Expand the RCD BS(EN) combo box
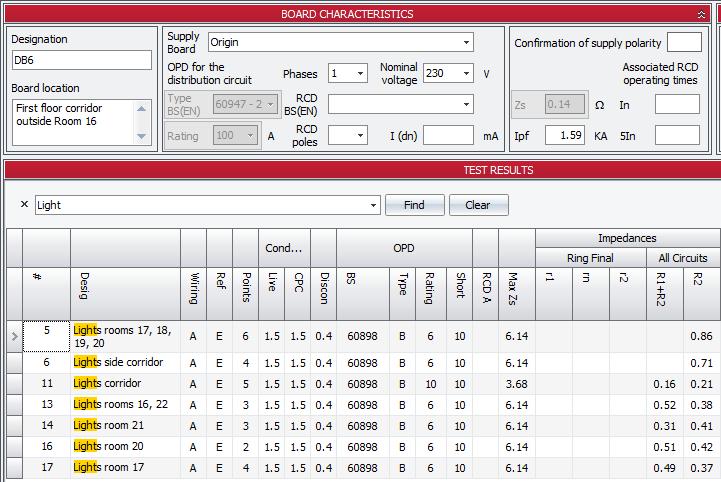 pos(466,104)
